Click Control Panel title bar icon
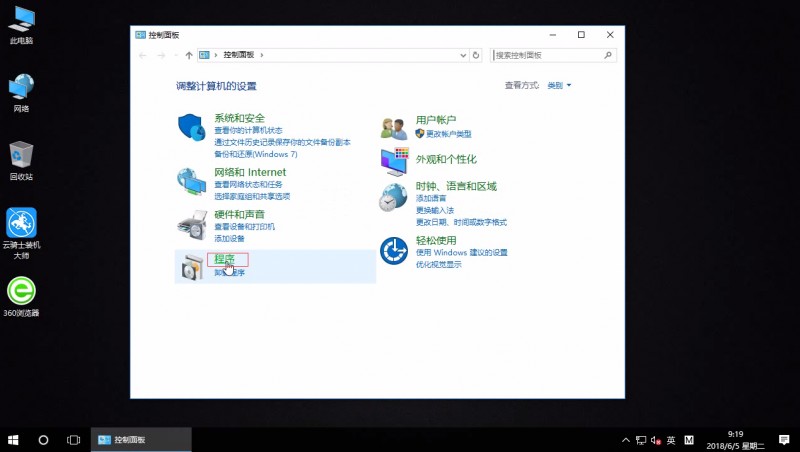The width and height of the screenshot is (800, 452). point(140,35)
